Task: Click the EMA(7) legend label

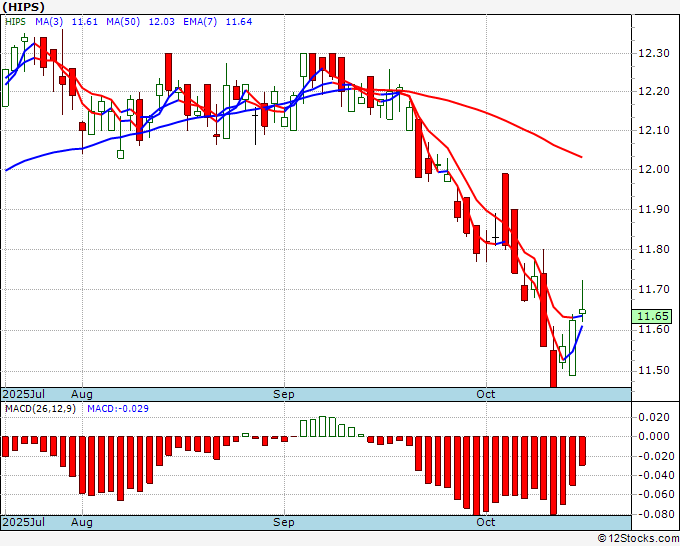Action: pyautogui.click(x=200, y=22)
